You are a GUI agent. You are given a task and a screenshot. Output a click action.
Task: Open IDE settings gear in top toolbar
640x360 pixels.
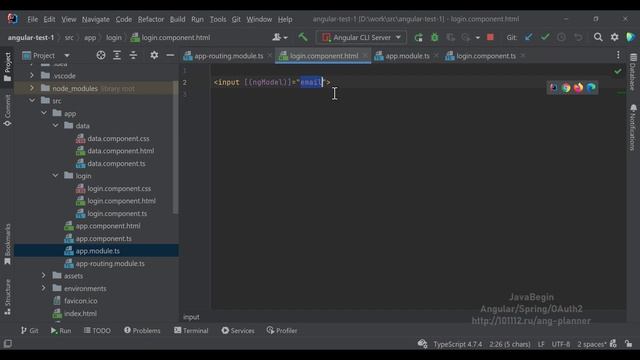point(615,37)
